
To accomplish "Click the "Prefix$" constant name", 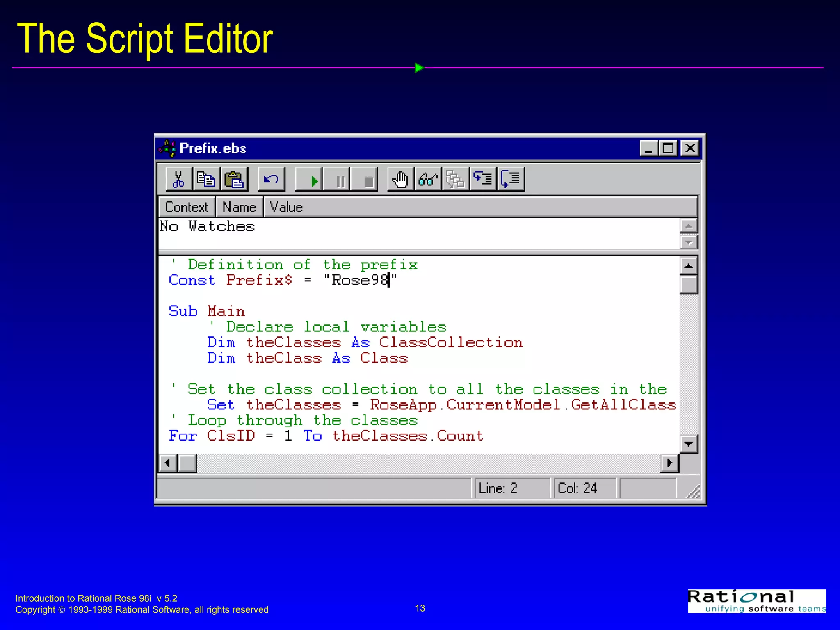I will pyautogui.click(x=259, y=280).
